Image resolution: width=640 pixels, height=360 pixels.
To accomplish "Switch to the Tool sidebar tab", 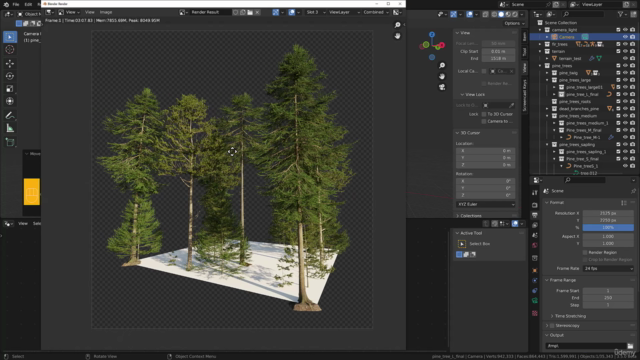I will pos(524,52).
